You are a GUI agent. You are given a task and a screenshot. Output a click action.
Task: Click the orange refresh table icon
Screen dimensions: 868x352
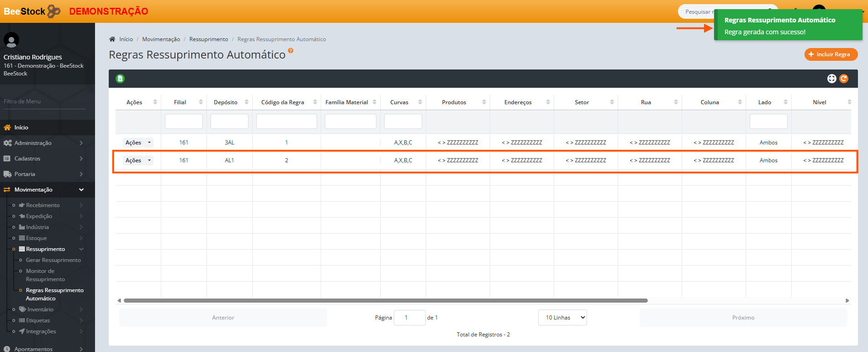(x=844, y=79)
